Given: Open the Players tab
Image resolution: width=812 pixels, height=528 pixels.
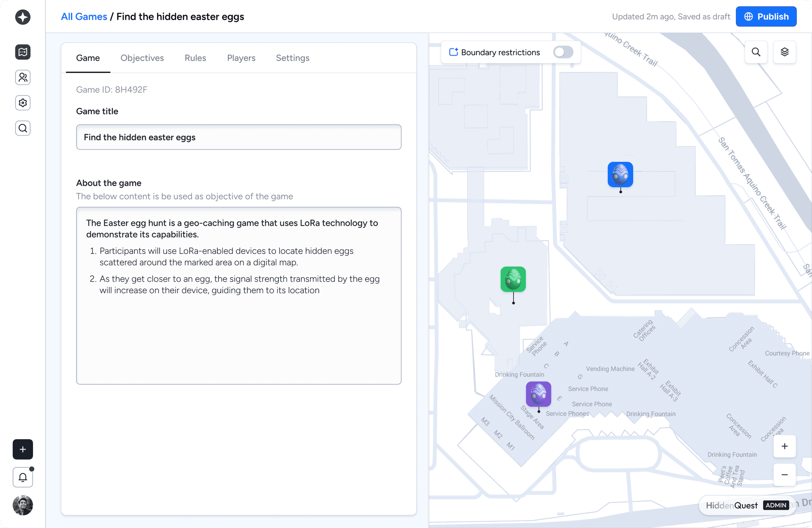Looking at the screenshot, I should click(241, 58).
